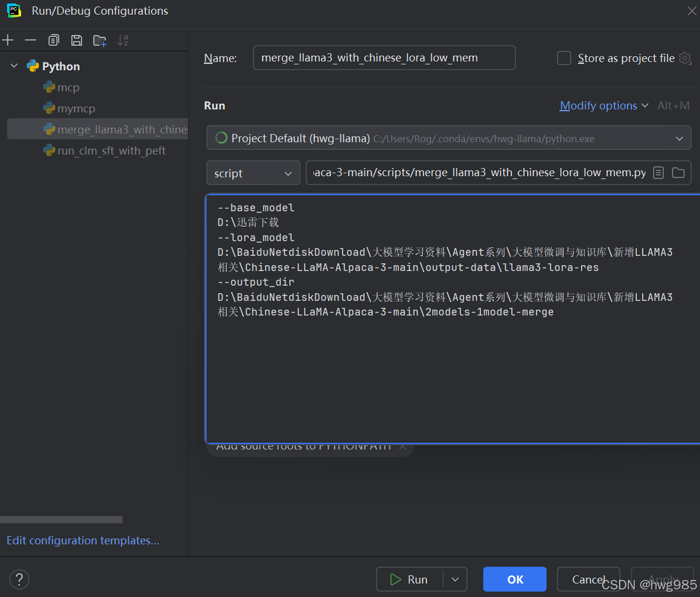Click the D:\迅雷下载 path text
The image size is (700, 597).
(248, 222)
